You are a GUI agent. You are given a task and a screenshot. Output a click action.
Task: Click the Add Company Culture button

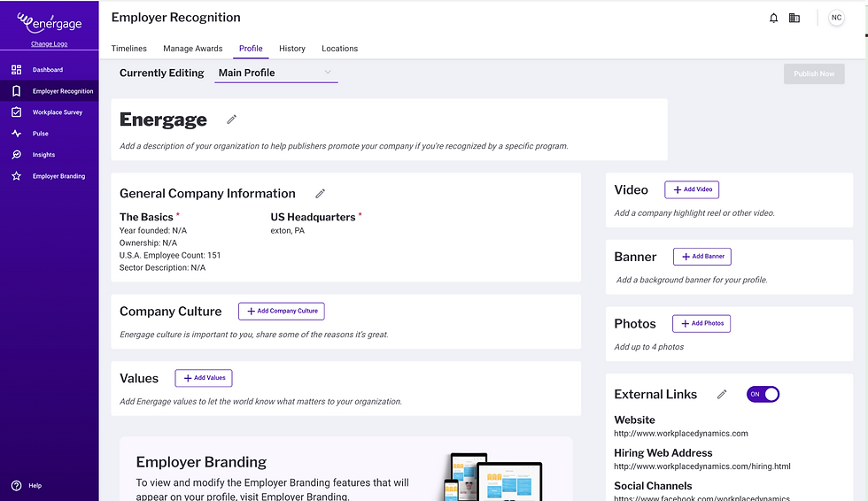[282, 311]
